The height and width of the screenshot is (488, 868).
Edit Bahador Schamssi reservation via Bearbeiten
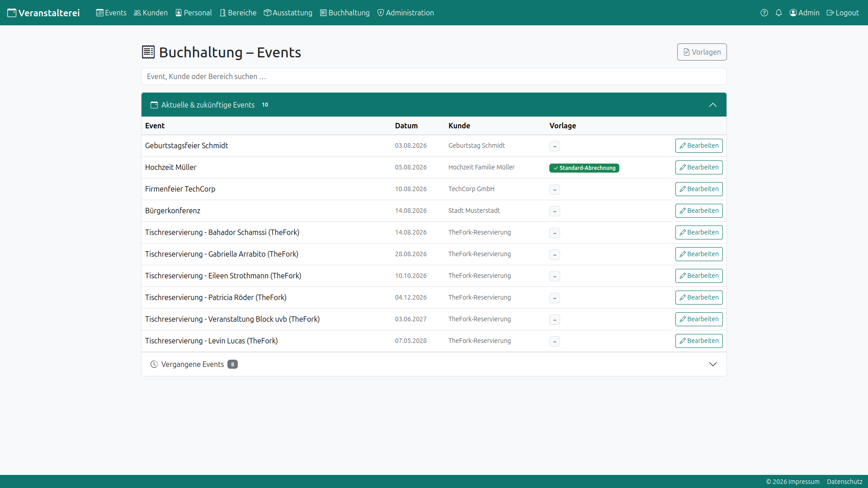coord(699,232)
